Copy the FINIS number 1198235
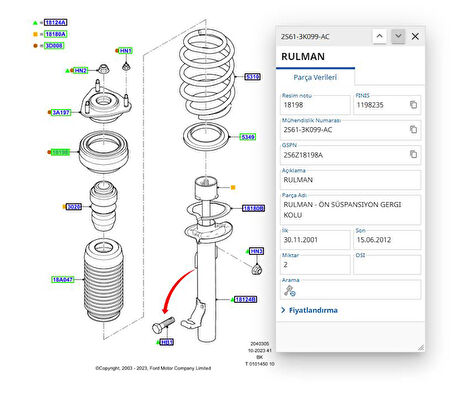The width and height of the screenshot is (452, 397). [x=413, y=105]
